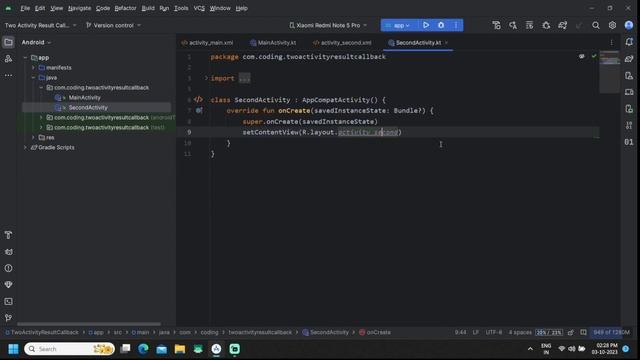Image resolution: width=640 pixels, height=360 pixels.
Task: Click the LF line separator entry
Action: 476,332
